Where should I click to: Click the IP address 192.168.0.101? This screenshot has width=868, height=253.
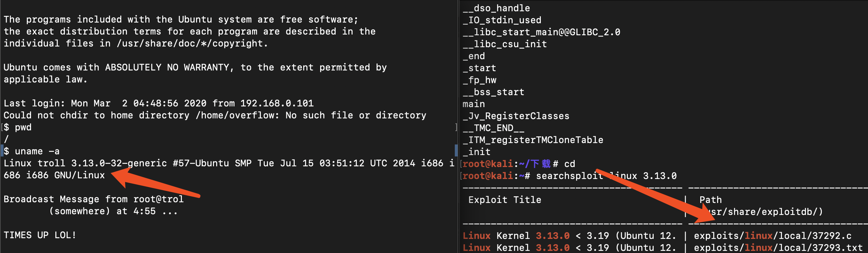[x=277, y=104]
